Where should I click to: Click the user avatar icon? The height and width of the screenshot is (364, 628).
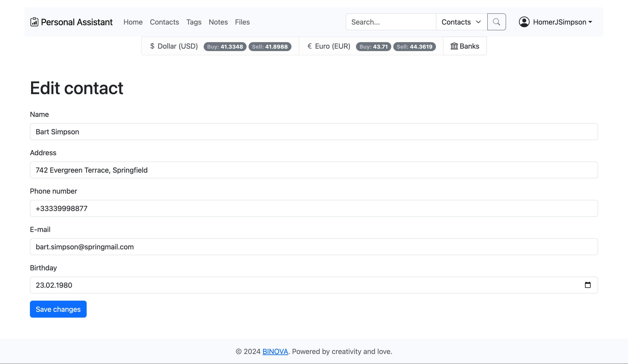(x=524, y=22)
